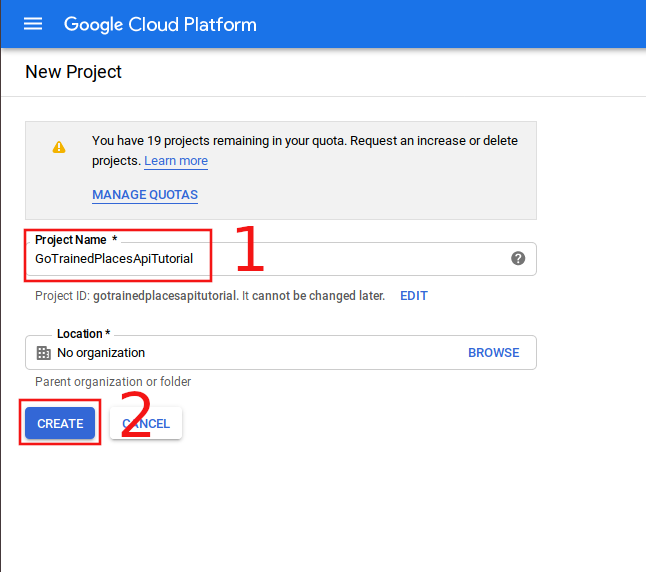
Task: Click the organization building icon in Location
Action: [x=43, y=353]
